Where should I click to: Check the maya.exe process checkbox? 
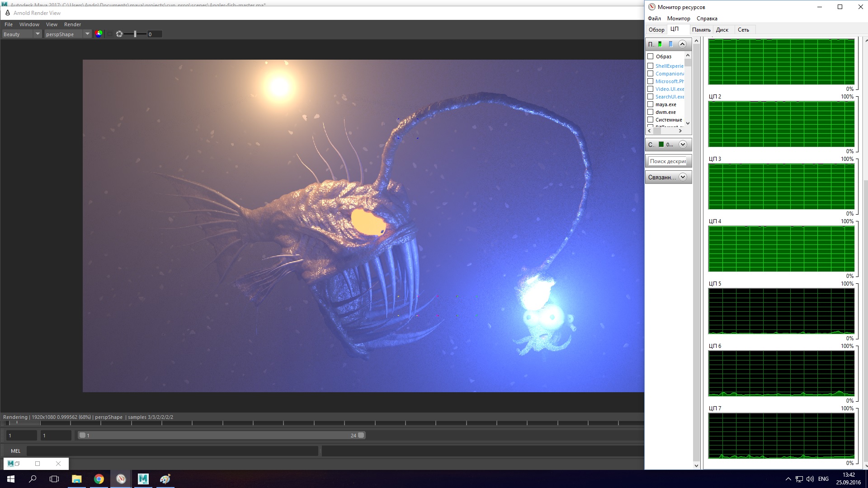pos(651,104)
